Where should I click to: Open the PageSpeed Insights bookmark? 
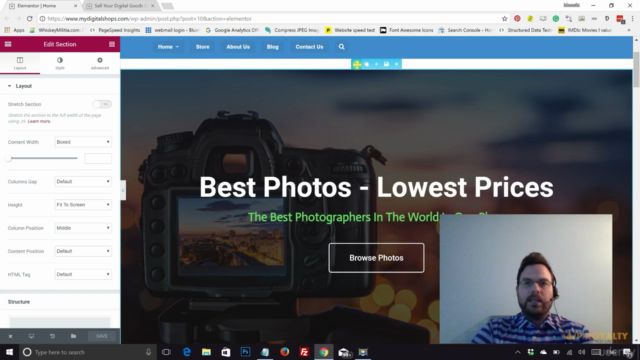pyautogui.click(x=115, y=30)
